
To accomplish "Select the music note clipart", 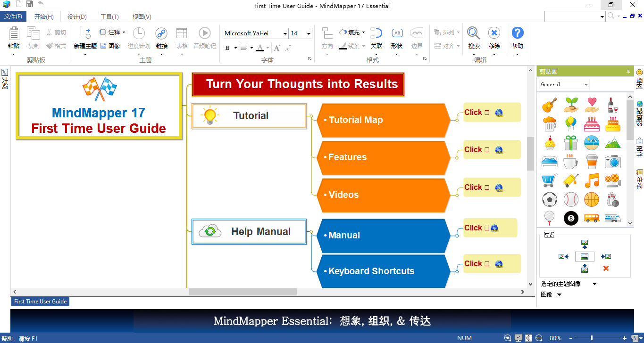I will click(x=592, y=180).
